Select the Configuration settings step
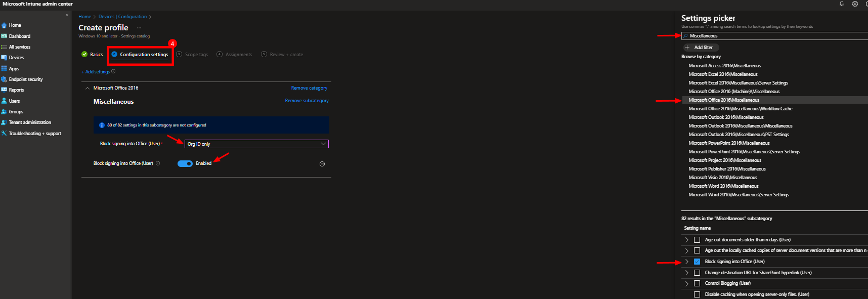The height and width of the screenshot is (299, 868). point(140,55)
